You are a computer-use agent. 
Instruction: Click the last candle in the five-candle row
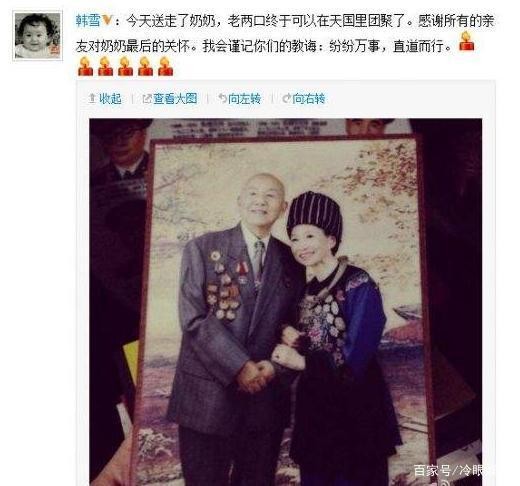pyautogui.click(x=165, y=66)
